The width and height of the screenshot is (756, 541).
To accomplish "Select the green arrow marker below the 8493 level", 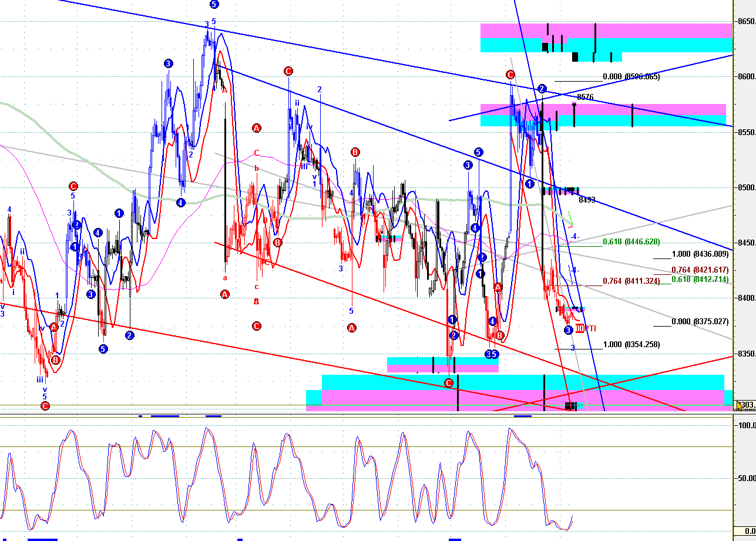I will (570, 222).
